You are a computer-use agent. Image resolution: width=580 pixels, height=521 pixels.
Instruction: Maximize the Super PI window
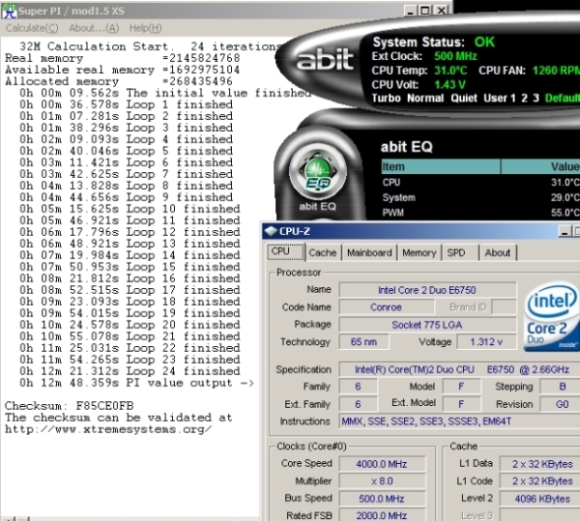point(425,11)
